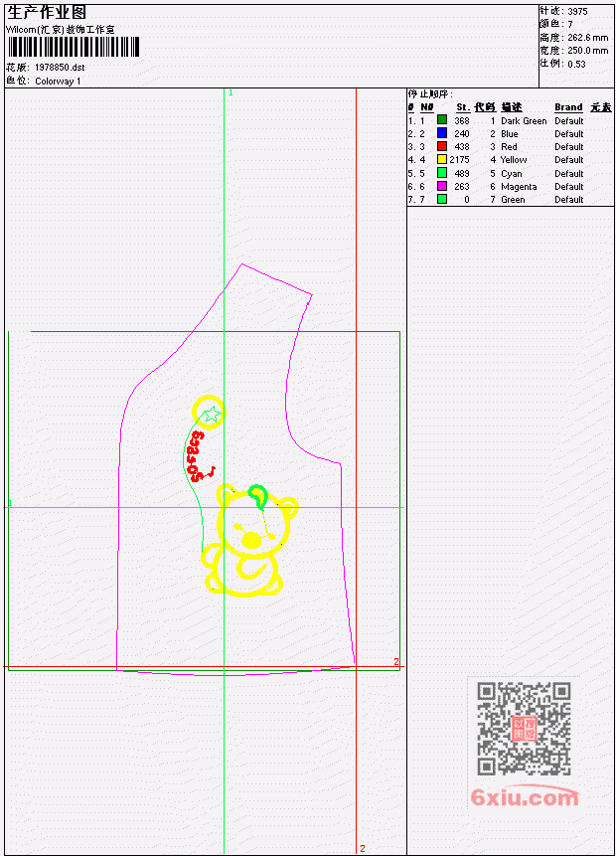Image resolution: width=616 pixels, height=856 pixels.
Task: Click the Dark Green color swatch
Action: [442, 119]
